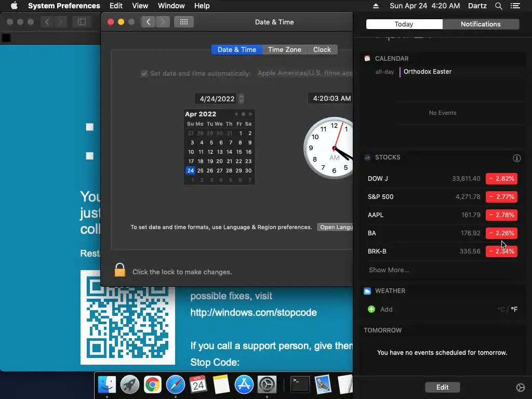
Task: Open Calendar app in the Dock
Action: tap(198, 385)
